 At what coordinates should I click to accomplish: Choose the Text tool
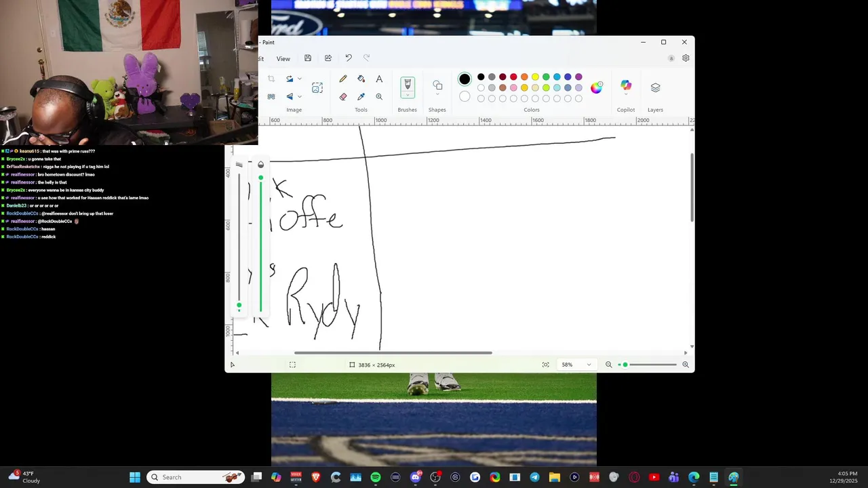coord(379,79)
